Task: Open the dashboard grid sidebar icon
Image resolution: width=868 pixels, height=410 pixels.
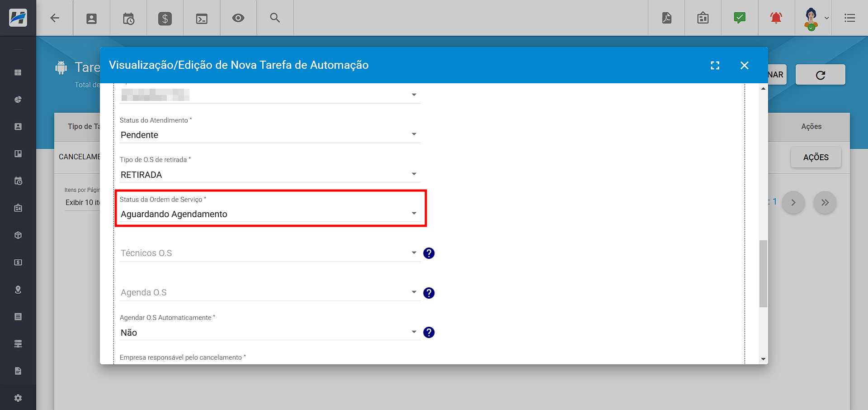Action: [x=18, y=72]
